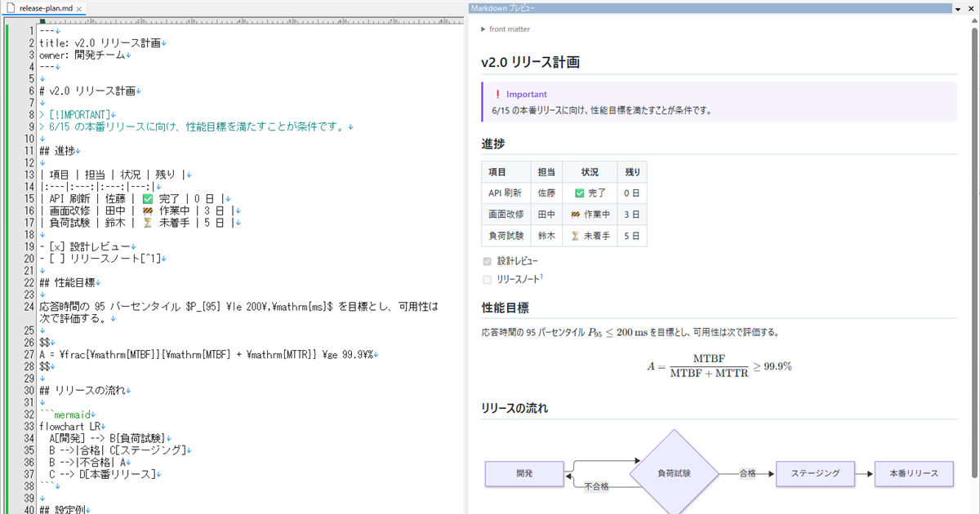Check the リリースノート checkbox in preview
The height and width of the screenshot is (514, 980).
pos(488,279)
